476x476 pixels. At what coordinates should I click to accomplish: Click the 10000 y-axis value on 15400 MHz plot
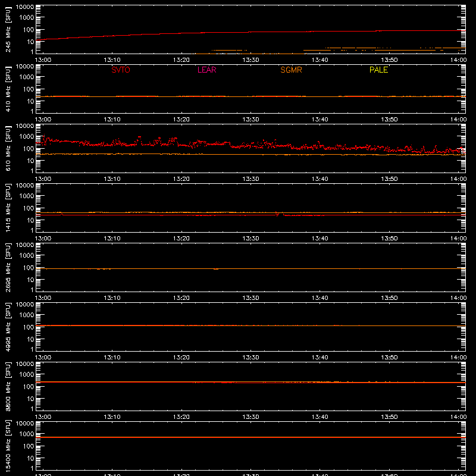tap(25, 424)
